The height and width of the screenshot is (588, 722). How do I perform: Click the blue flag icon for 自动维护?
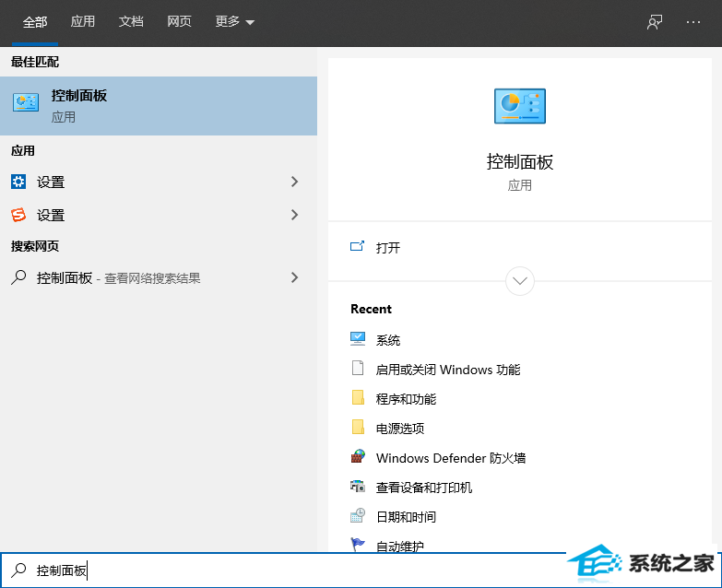pyautogui.click(x=358, y=545)
